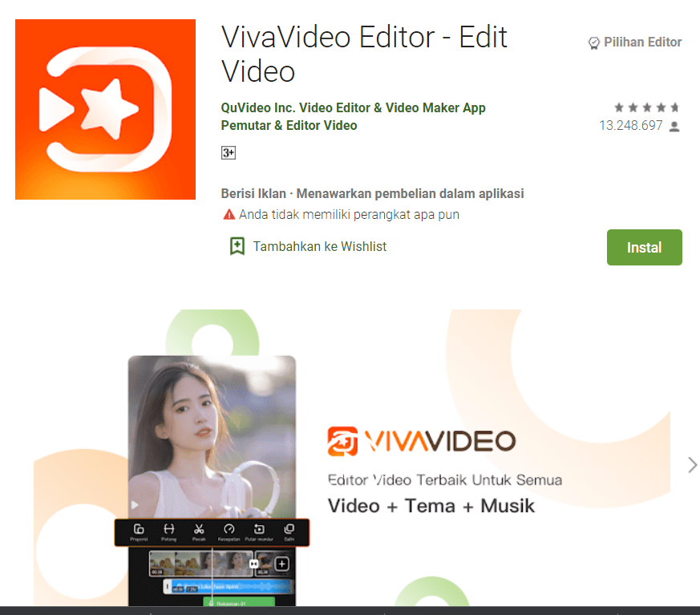This screenshot has height=615, width=700.
Task: Install the app with the Instal button
Action: (644, 247)
